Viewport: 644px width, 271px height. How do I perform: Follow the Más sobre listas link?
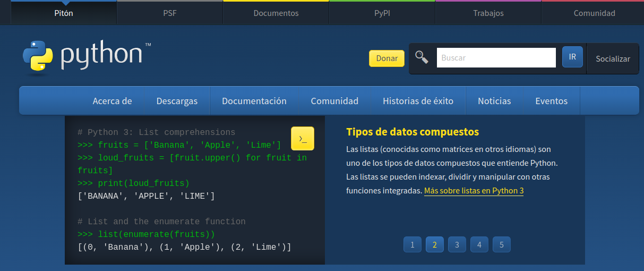point(474,190)
